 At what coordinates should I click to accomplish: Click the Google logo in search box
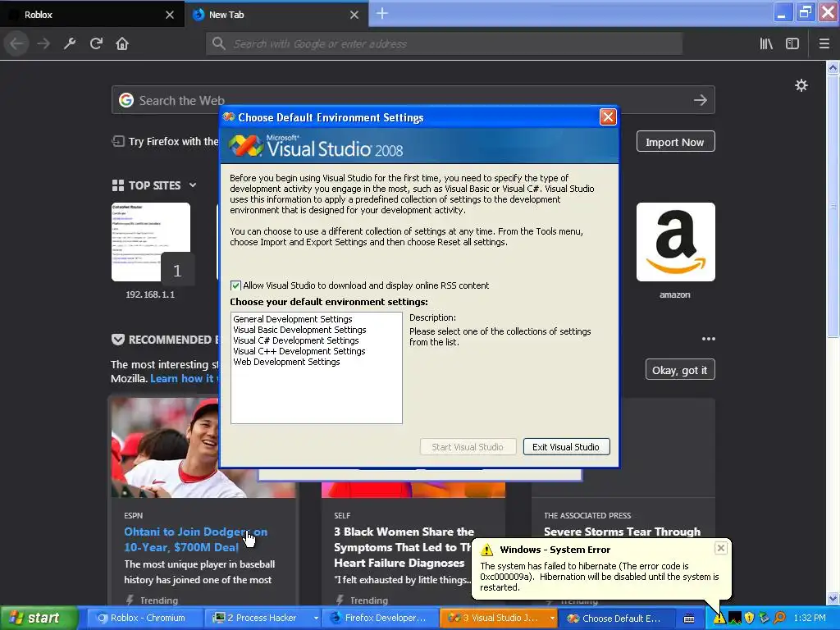point(126,100)
